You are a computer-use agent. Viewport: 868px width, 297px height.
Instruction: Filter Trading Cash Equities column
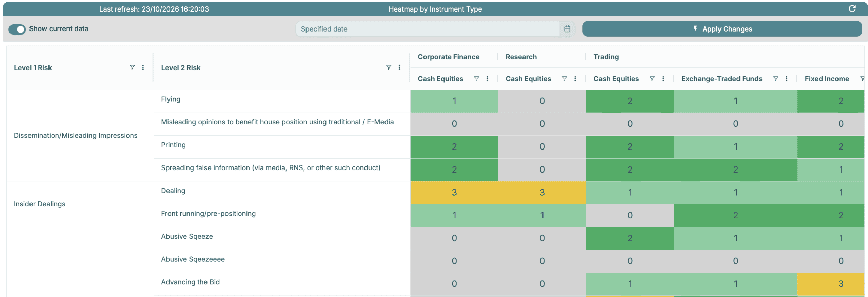click(652, 79)
